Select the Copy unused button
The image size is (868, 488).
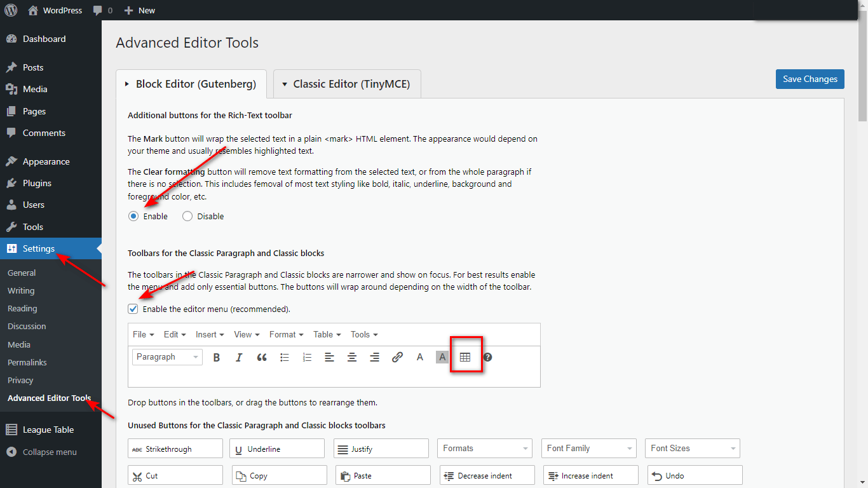click(280, 475)
